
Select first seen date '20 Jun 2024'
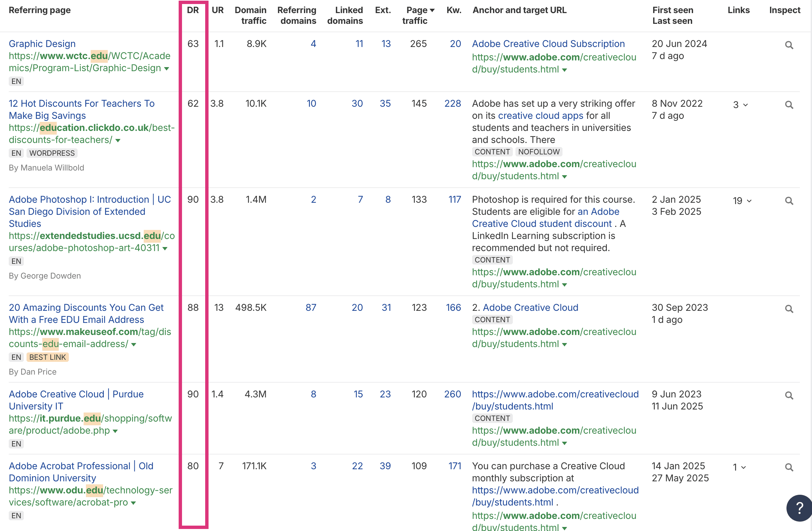point(679,44)
